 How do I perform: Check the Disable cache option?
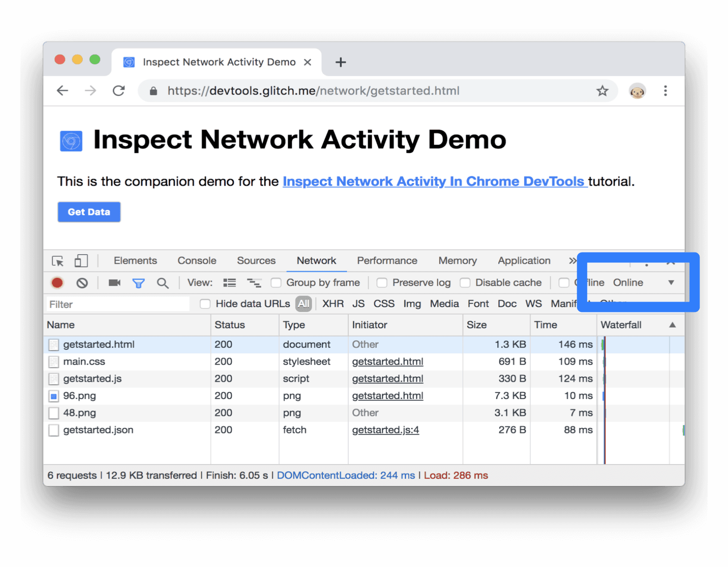[465, 283]
